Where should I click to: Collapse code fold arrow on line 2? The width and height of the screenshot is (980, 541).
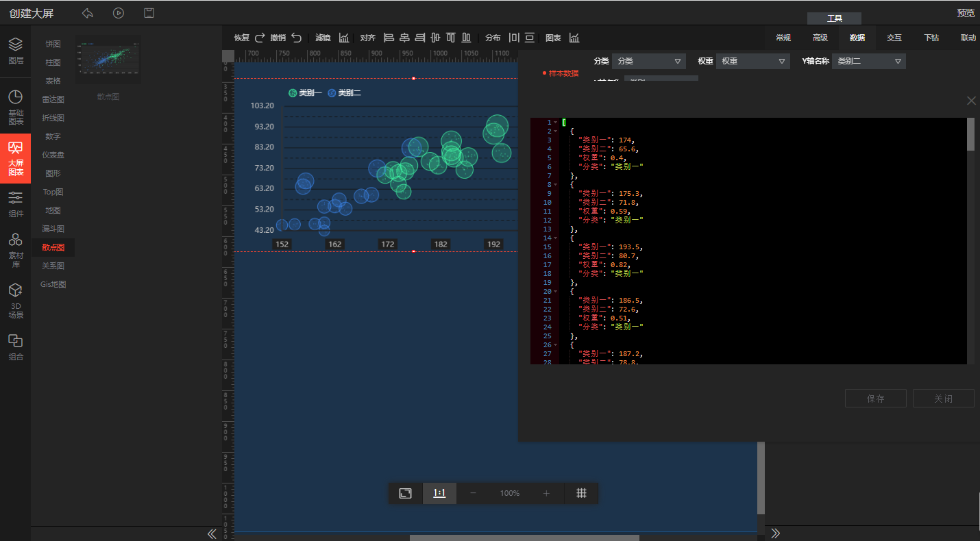[555, 131]
